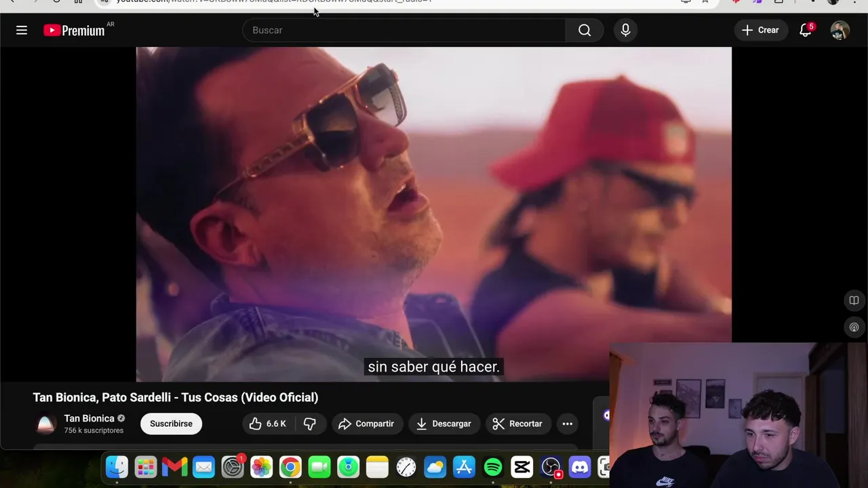
Task: Click the circular icon below the book icon
Action: [854, 327]
